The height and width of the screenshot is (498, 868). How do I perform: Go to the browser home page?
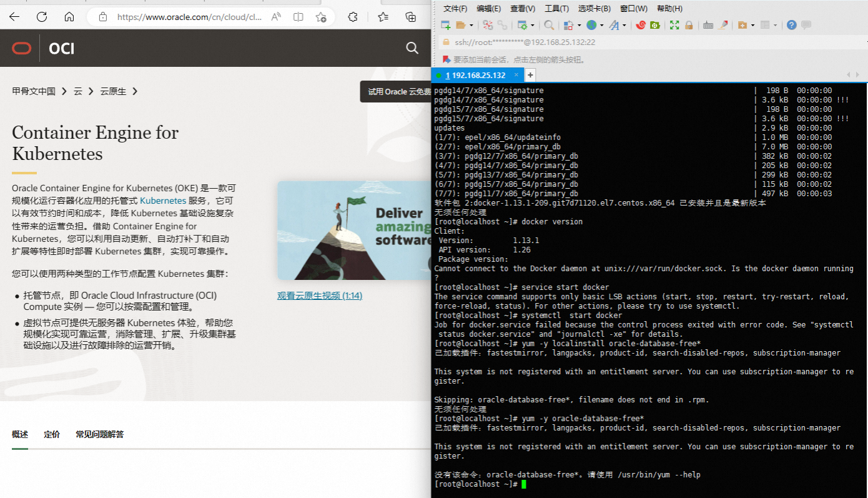(x=69, y=17)
